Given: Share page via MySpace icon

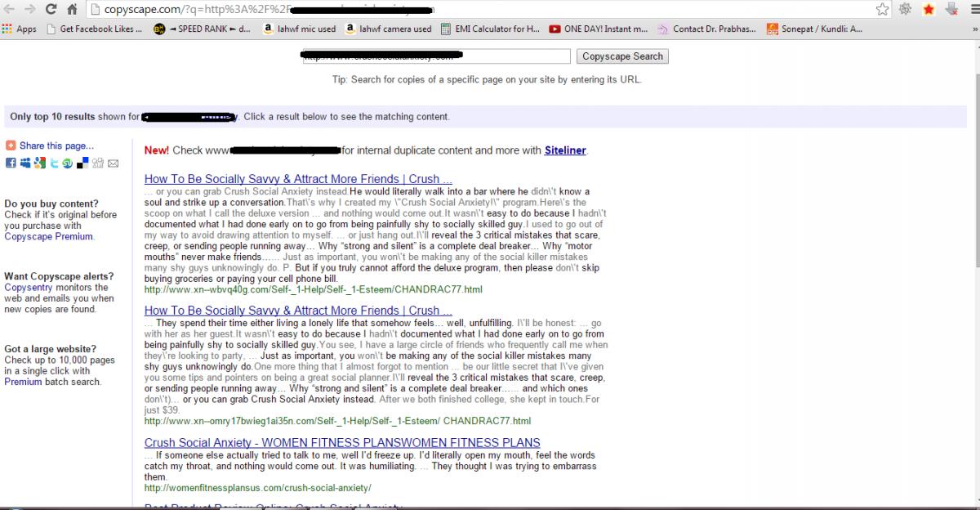Looking at the screenshot, I should (x=25, y=163).
